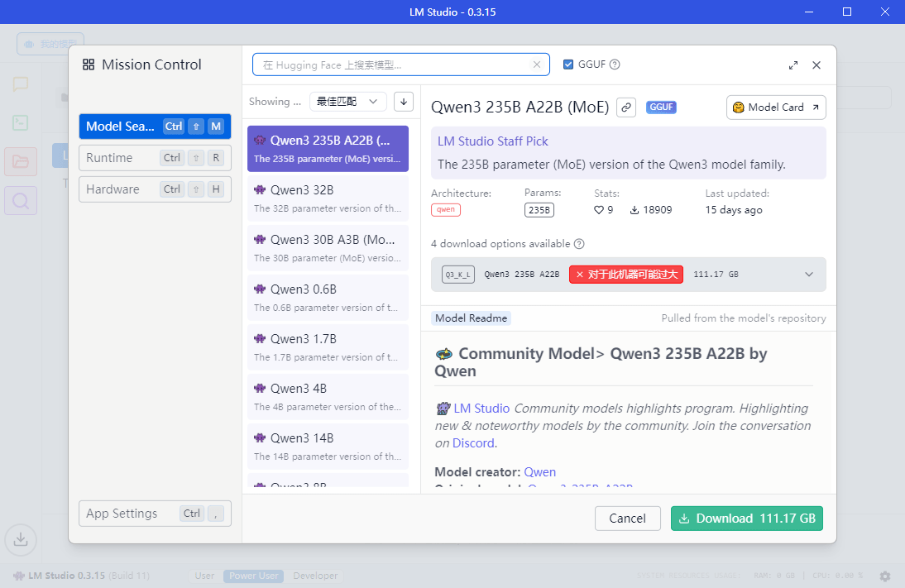Click download options info question icon

tap(579, 244)
